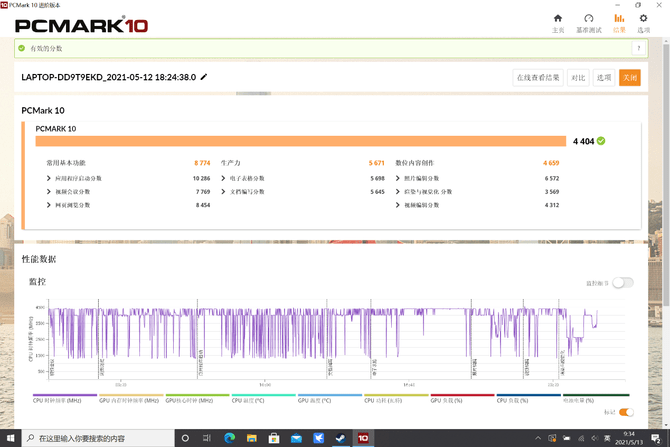This screenshot has width=670, height=447.
Task: Click the volume icon in system tray
Action: (x=594, y=438)
